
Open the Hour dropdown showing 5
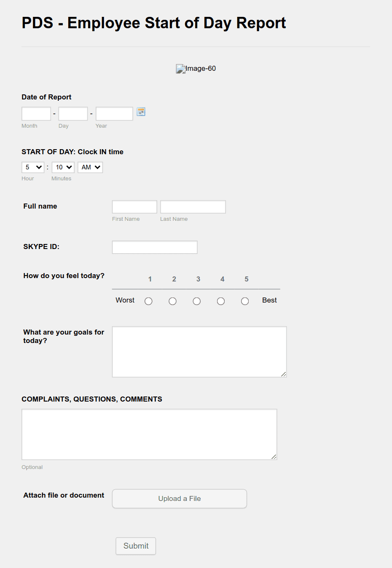pyautogui.click(x=32, y=167)
